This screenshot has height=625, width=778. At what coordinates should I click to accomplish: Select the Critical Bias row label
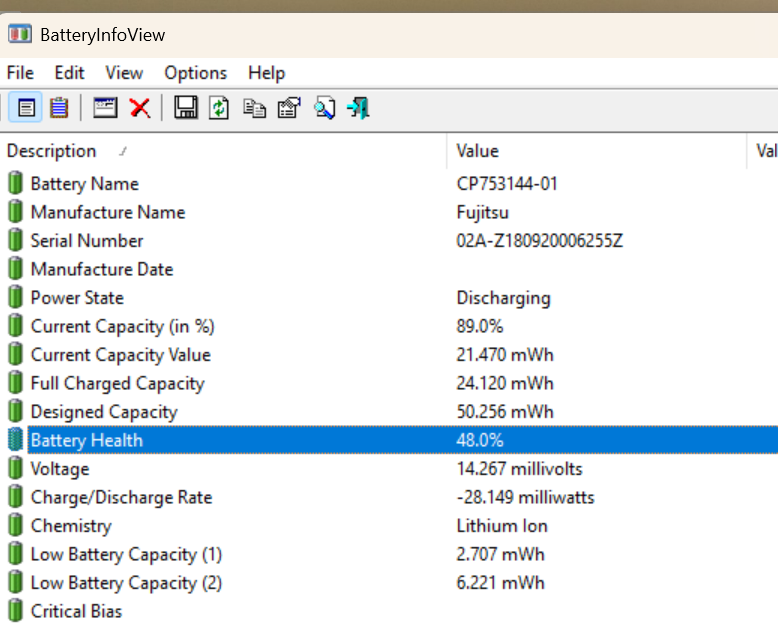[76, 611]
